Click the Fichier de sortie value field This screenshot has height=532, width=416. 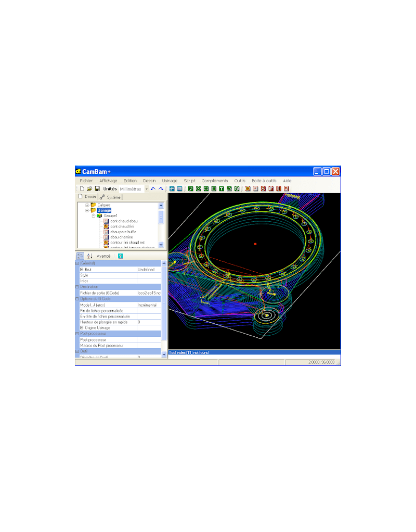click(x=149, y=293)
